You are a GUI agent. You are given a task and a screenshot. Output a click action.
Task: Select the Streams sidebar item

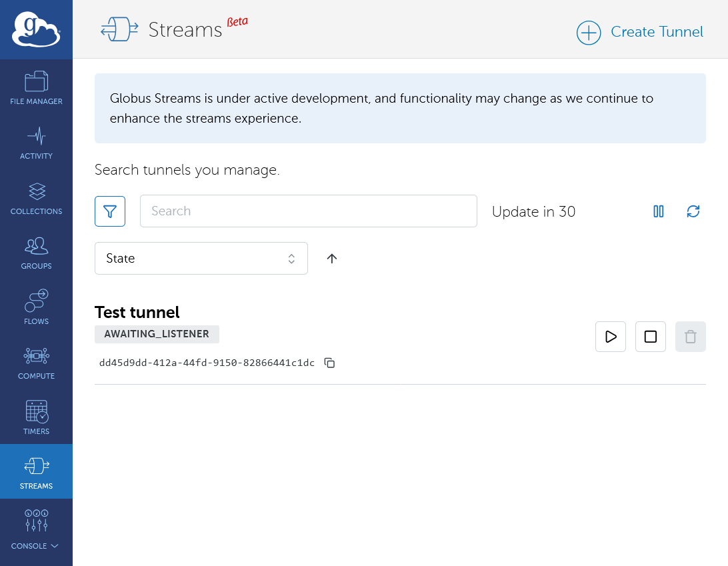36,472
